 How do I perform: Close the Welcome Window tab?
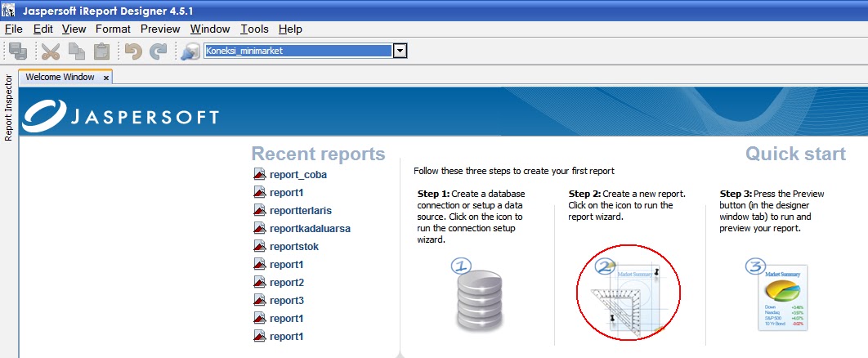[x=106, y=78]
